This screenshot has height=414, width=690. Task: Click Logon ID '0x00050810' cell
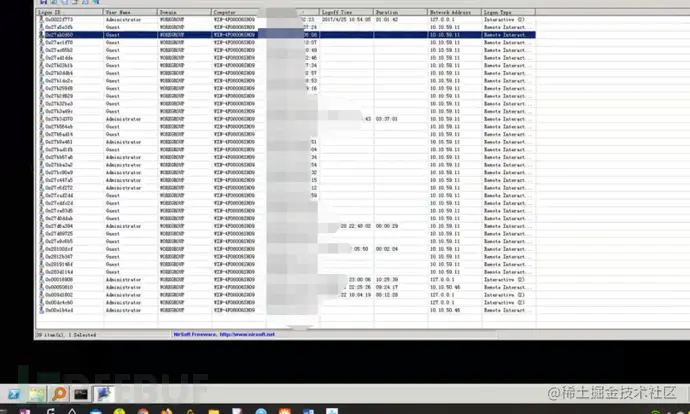[x=59, y=287]
